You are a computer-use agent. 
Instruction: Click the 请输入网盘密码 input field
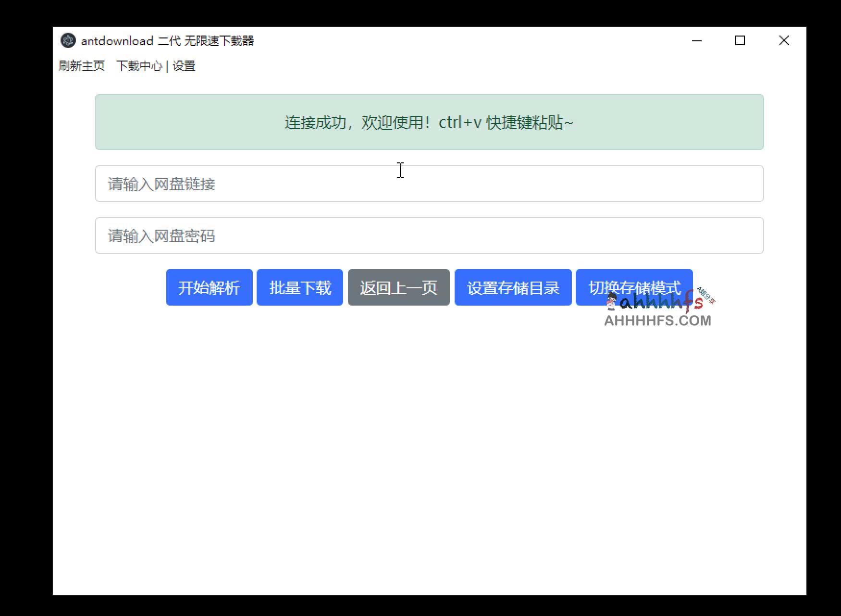(429, 235)
